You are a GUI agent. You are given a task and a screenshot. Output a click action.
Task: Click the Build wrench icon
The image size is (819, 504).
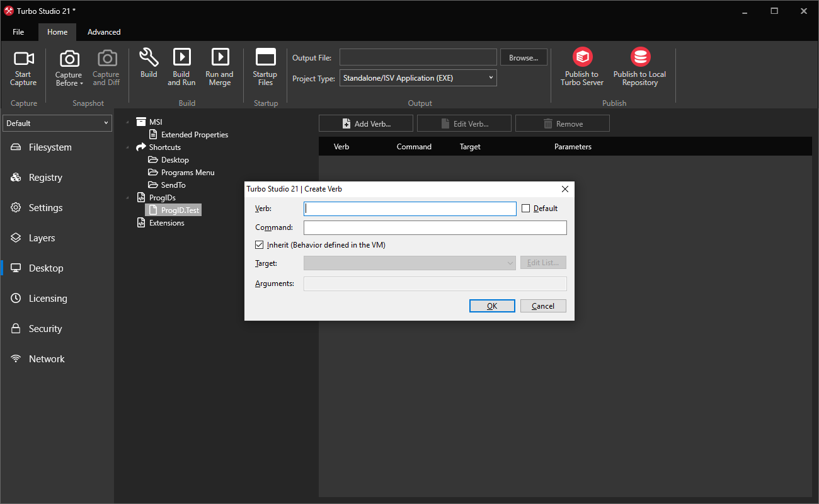[x=149, y=57]
